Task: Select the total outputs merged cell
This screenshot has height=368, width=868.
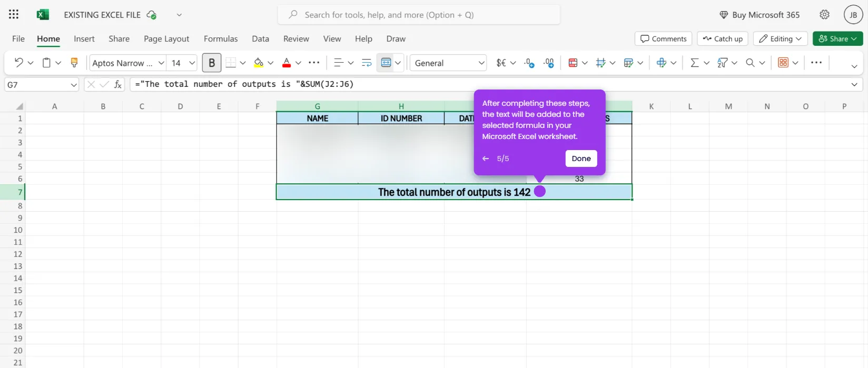Action: click(x=454, y=192)
